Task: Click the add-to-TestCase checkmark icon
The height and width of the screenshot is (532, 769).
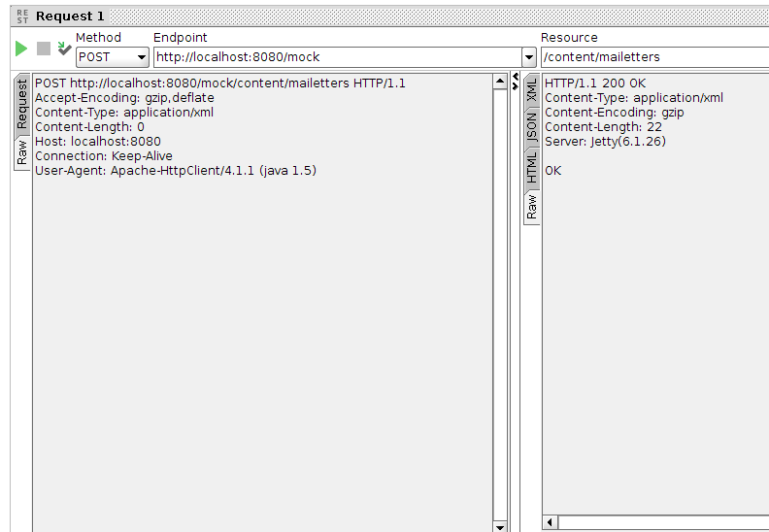Action: [64, 49]
